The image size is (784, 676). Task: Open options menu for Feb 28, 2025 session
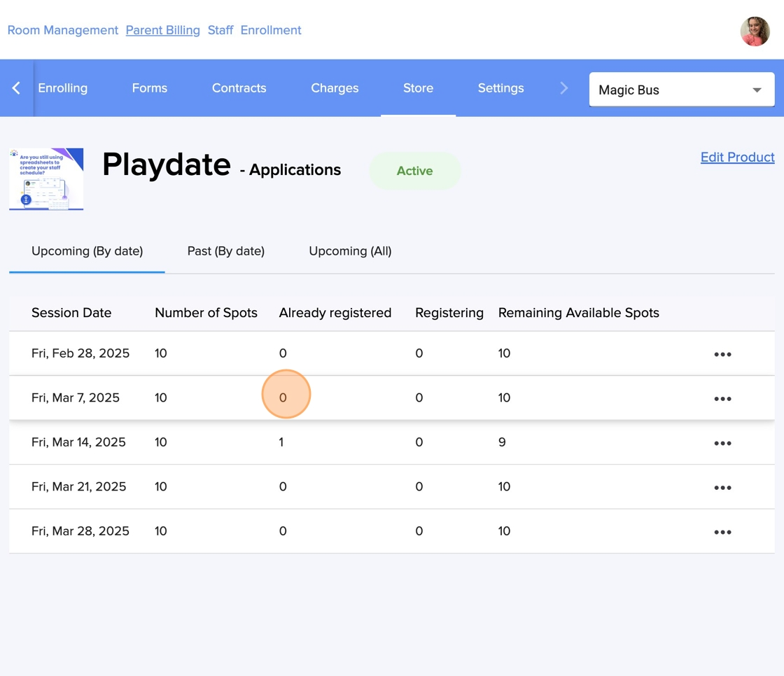(722, 354)
